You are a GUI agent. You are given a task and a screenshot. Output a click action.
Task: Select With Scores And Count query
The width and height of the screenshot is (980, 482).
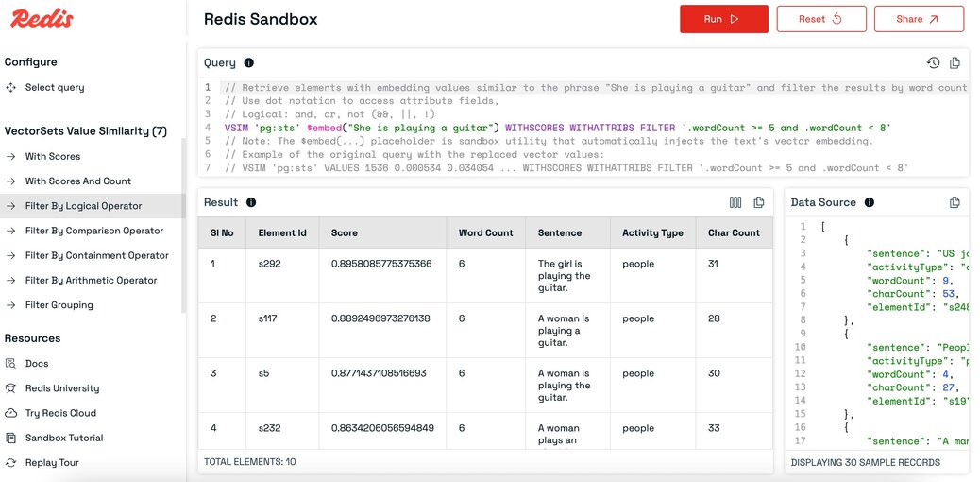click(x=93, y=181)
